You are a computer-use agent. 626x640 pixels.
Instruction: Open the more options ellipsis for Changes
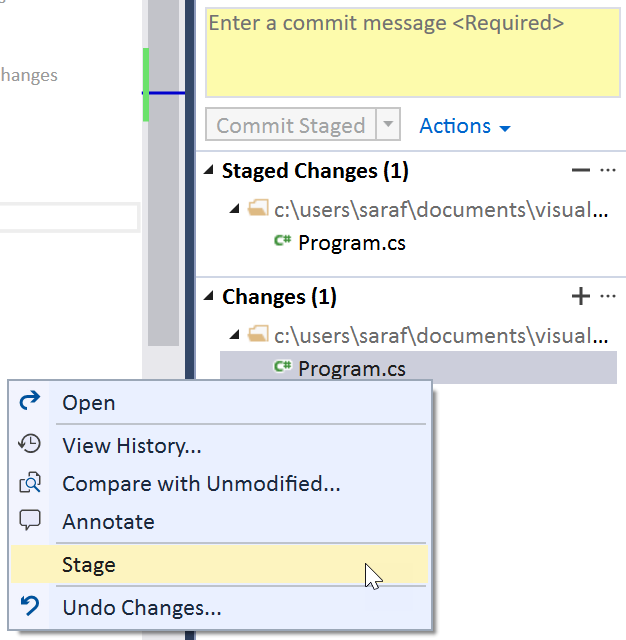tap(608, 297)
